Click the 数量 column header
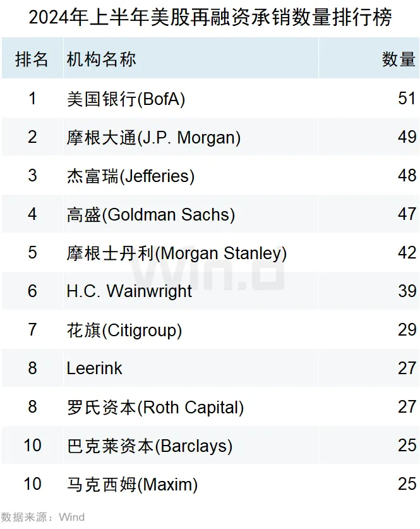 [x=399, y=59]
